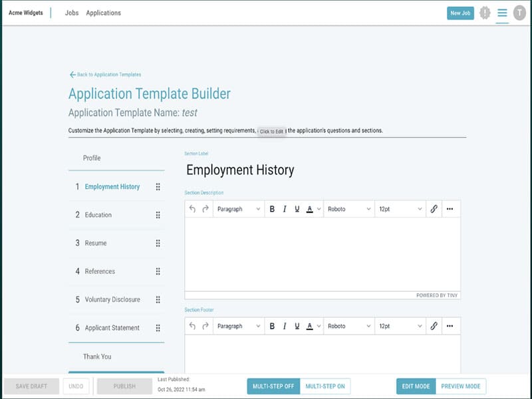Open the Jobs menu item
Screen dimensions: 532x399
point(72,13)
